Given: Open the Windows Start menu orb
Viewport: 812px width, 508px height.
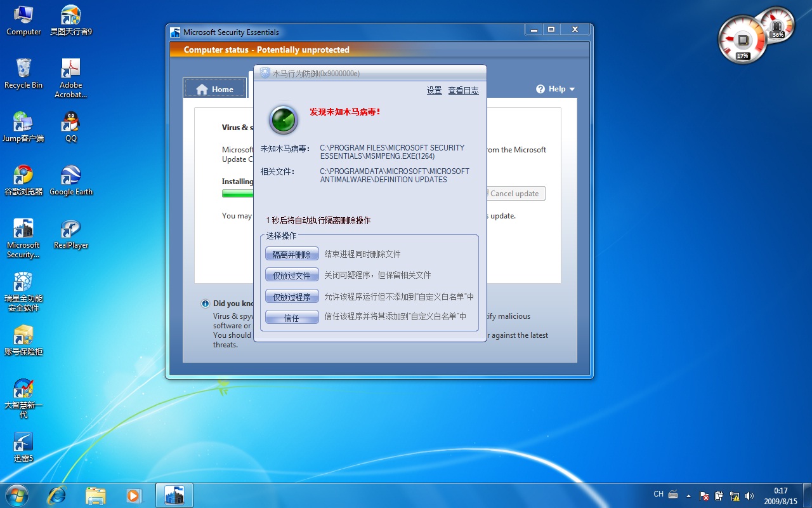Looking at the screenshot, I should pyautogui.click(x=16, y=495).
